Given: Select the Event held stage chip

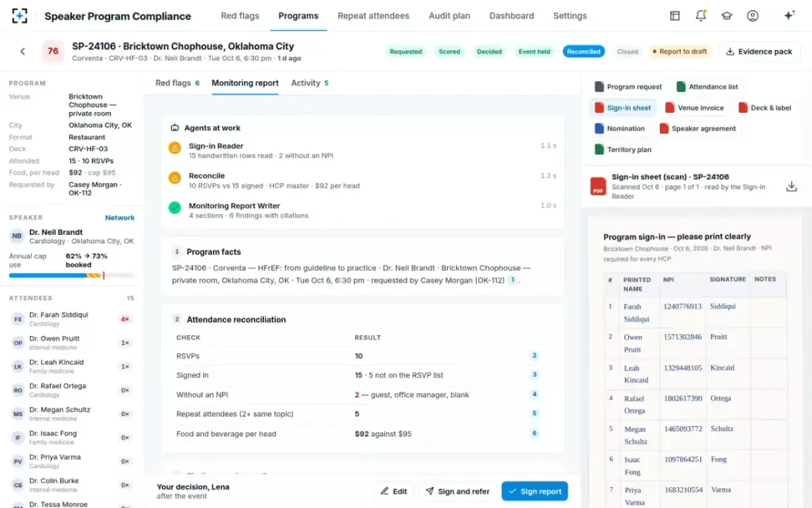Looking at the screenshot, I should point(534,51).
